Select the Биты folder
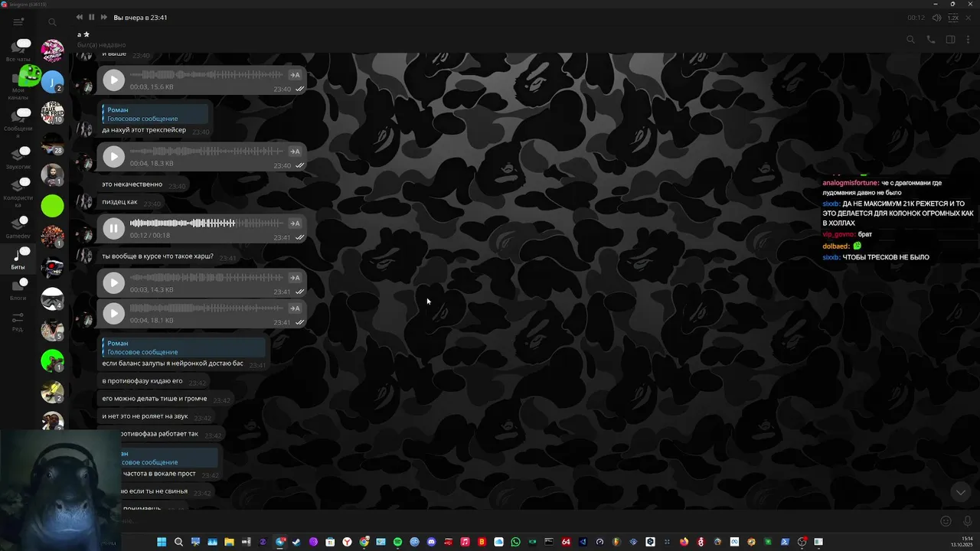 pos(18,259)
